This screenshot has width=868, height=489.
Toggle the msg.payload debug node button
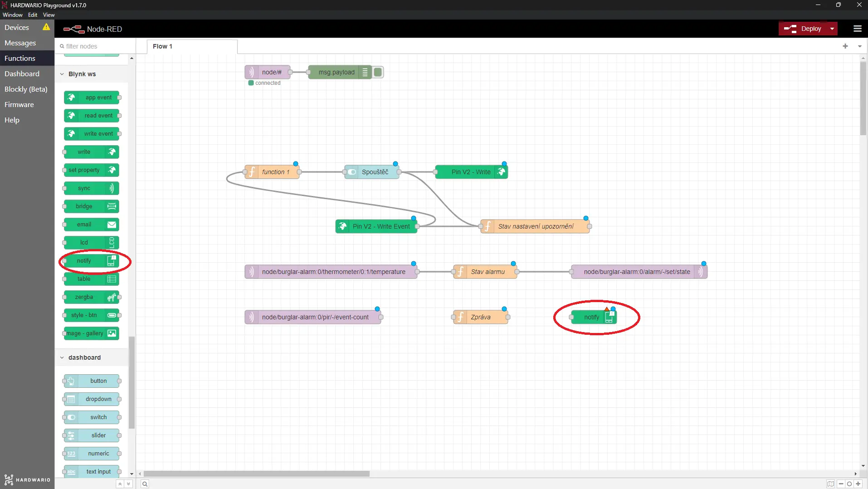[378, 72]
